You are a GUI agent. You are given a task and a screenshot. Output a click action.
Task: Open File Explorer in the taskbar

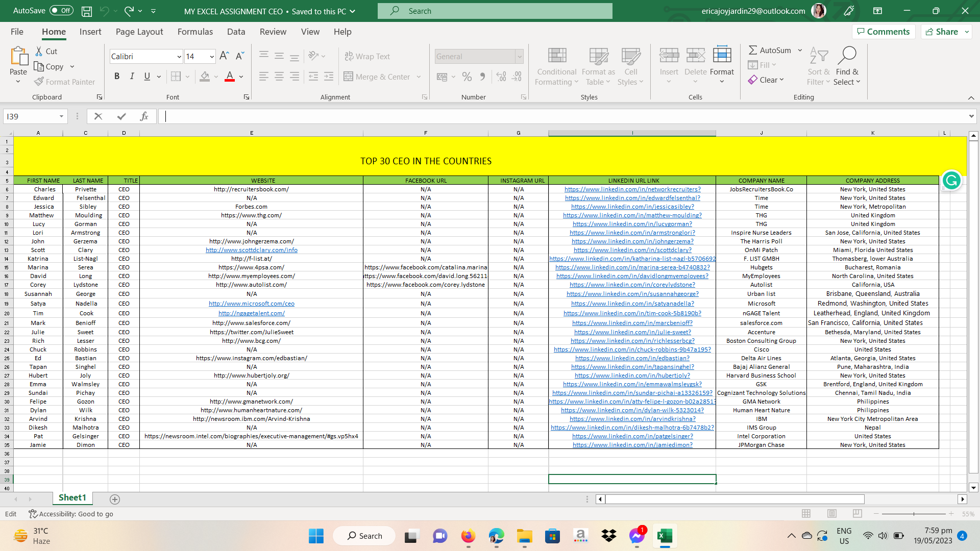click(524, 536)
